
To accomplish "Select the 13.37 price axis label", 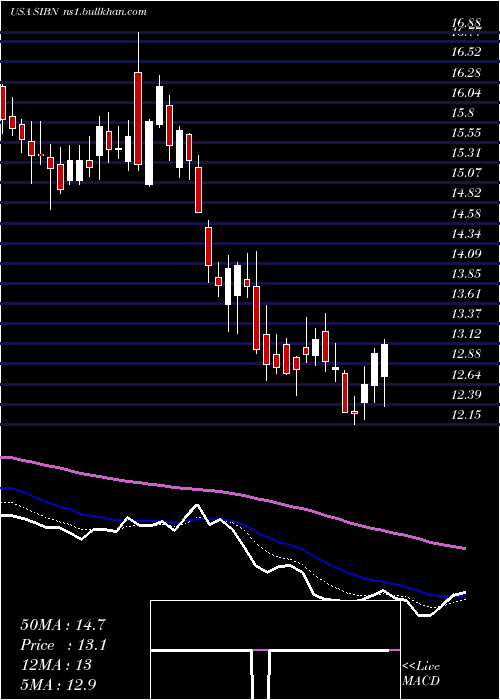I will (466, 314).
